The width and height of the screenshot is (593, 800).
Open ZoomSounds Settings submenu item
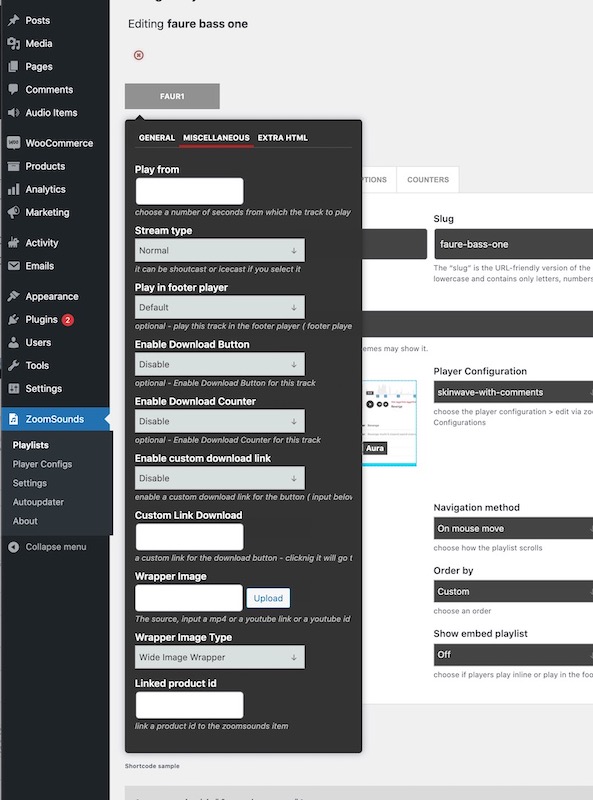[30, 483]
